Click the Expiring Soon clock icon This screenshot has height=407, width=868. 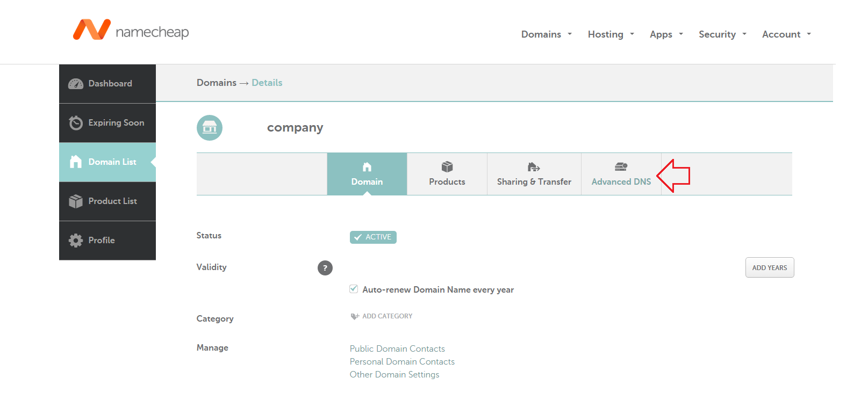pyautogui.click(x=76, y=123)
